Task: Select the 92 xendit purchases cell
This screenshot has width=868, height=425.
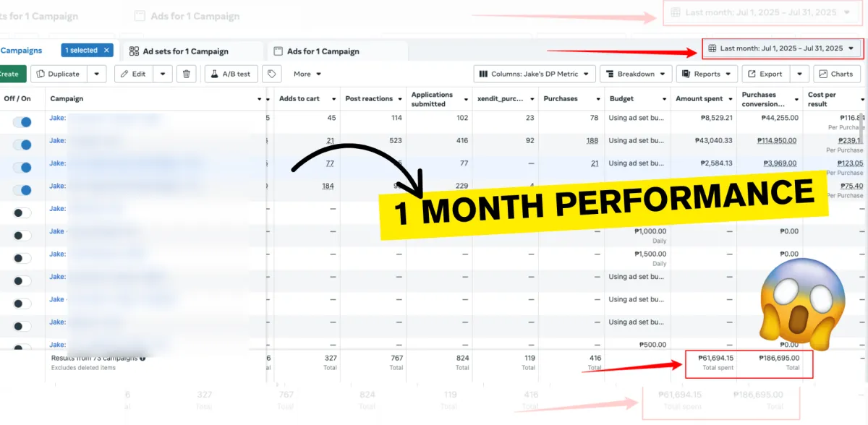Action: coord(529,141)
